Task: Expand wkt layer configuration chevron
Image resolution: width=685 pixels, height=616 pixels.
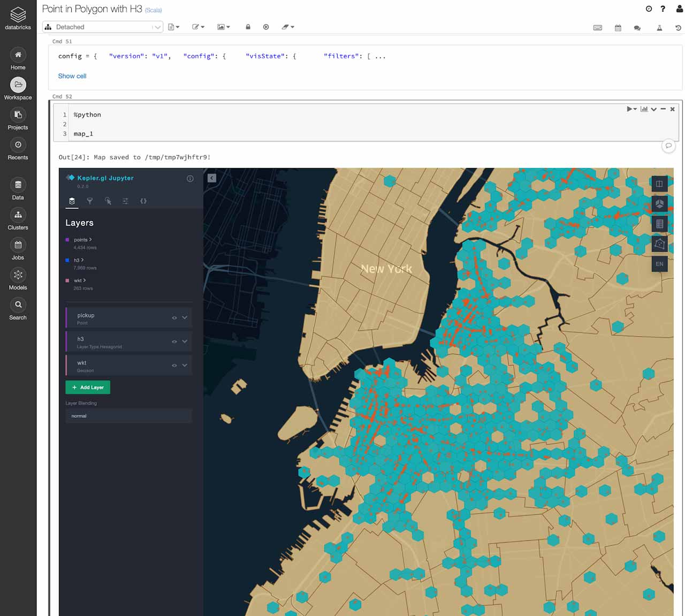Action: 185,366
